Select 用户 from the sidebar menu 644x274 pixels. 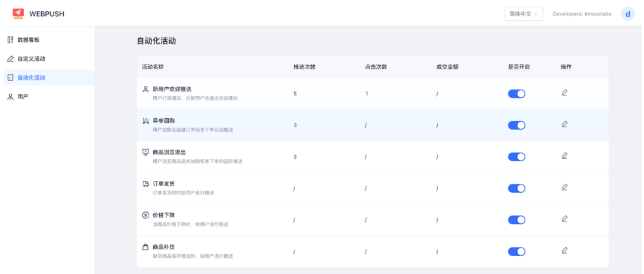pos(22,96)
